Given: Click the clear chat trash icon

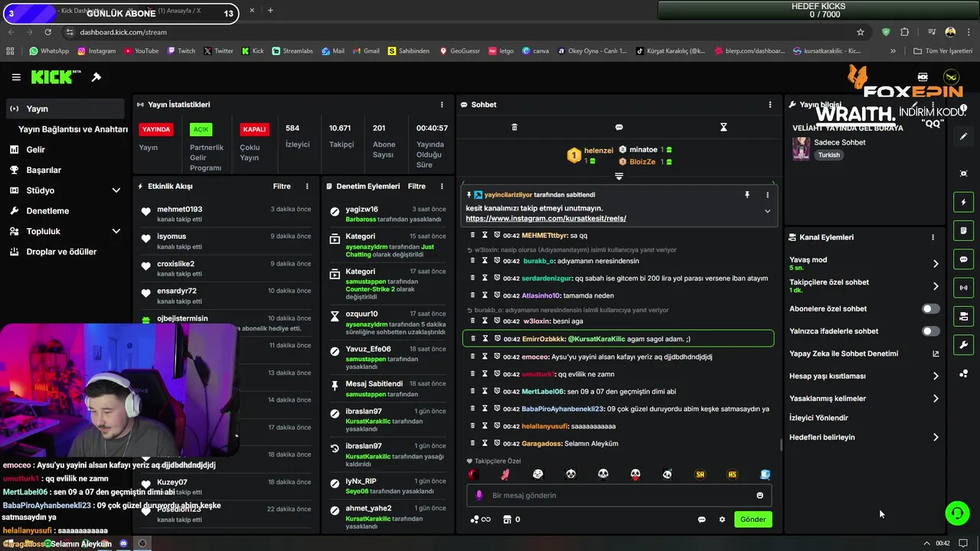Looking at the screenshot, I should 514,127.
